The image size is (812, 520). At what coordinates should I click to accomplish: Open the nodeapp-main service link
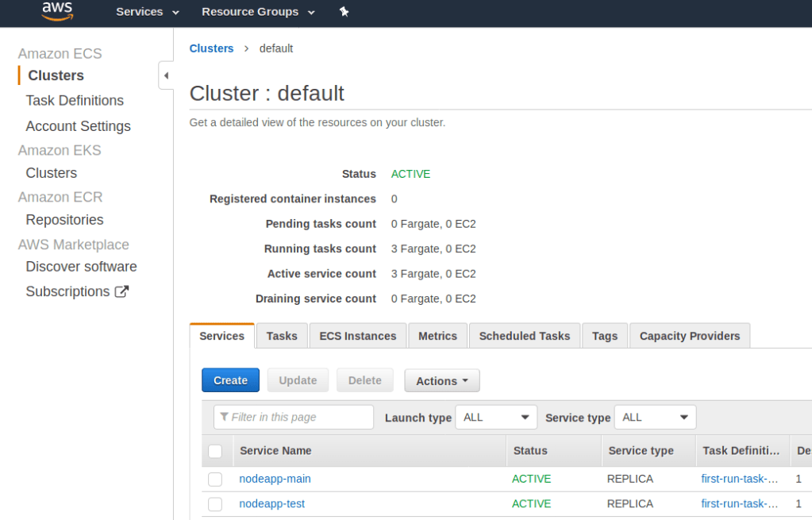(275, 479)
